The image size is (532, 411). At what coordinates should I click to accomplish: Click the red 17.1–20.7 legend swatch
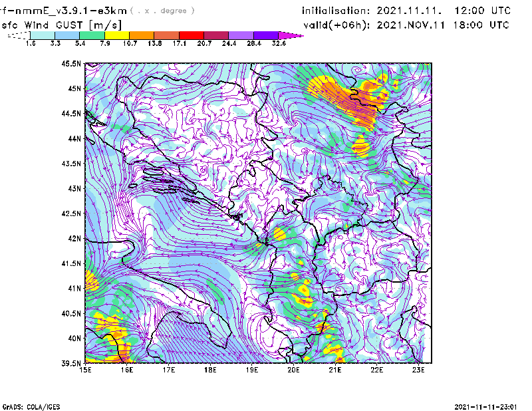pyautogui.click(x=192, y=35)
